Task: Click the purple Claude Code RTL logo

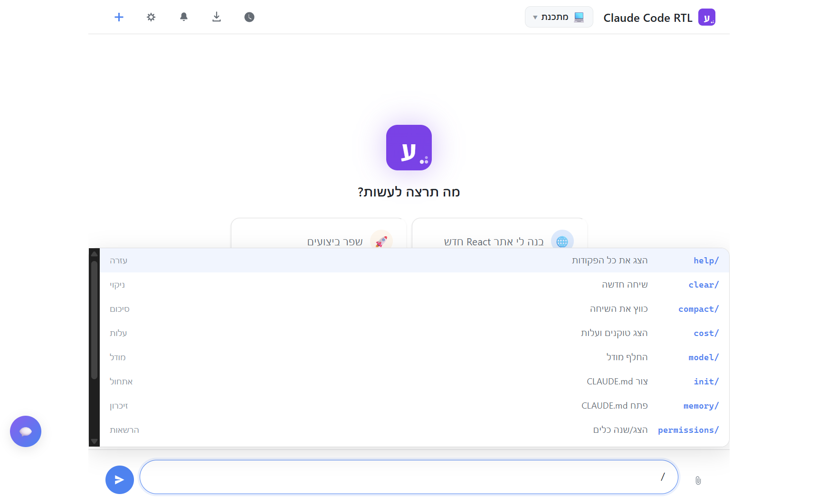Action: tap(707, 18)
